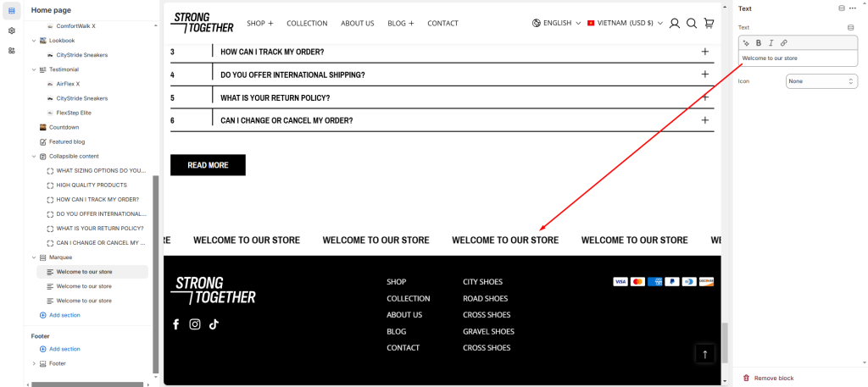Open the Vietnam USD currency dropdown

pyautogui.click(x=625, y=23)
